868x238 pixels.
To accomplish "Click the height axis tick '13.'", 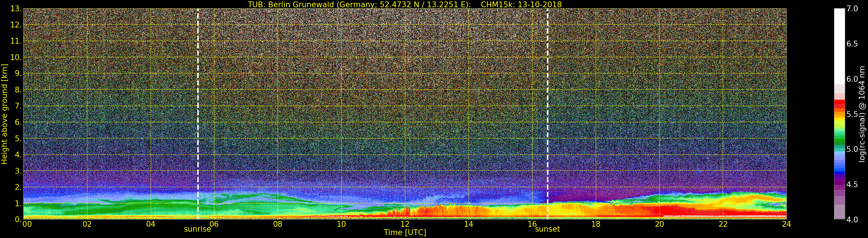I will coord(16,9).
